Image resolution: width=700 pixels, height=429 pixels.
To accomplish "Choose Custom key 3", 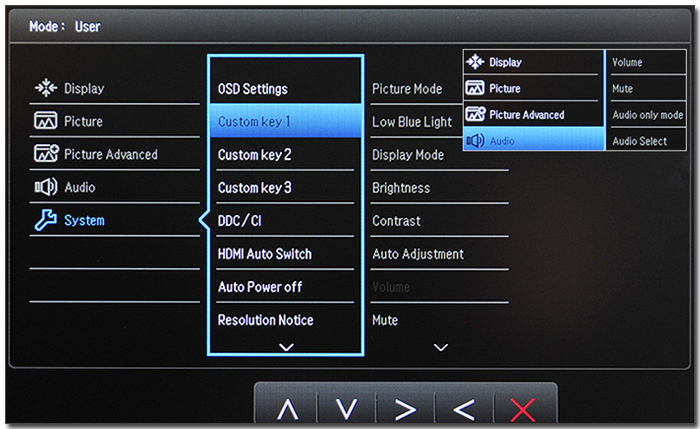I will pyautogui.click(x=254, y=187).
